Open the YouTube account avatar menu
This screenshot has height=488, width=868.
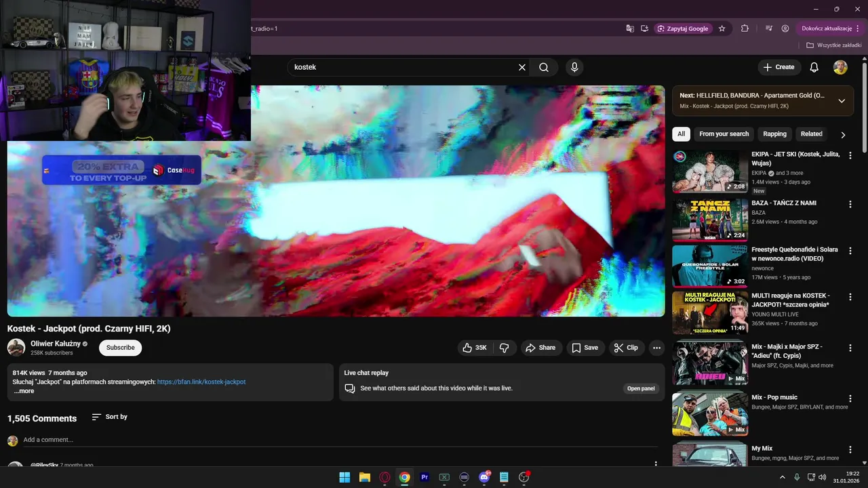point(840,67)
